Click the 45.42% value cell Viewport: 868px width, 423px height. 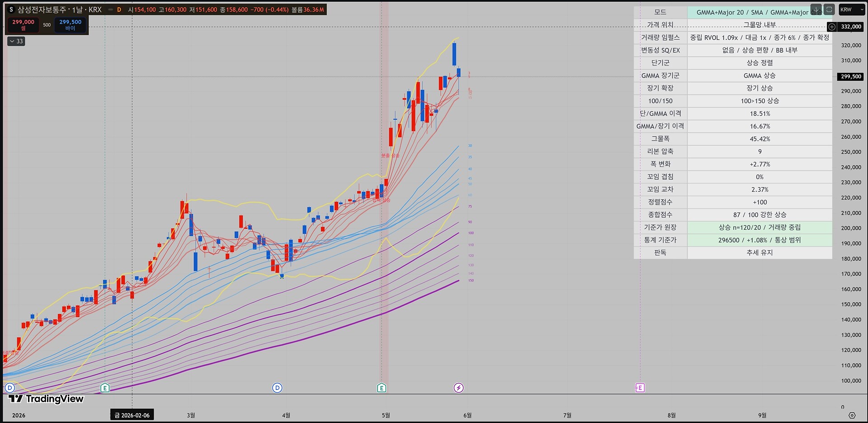pos(759,139)
